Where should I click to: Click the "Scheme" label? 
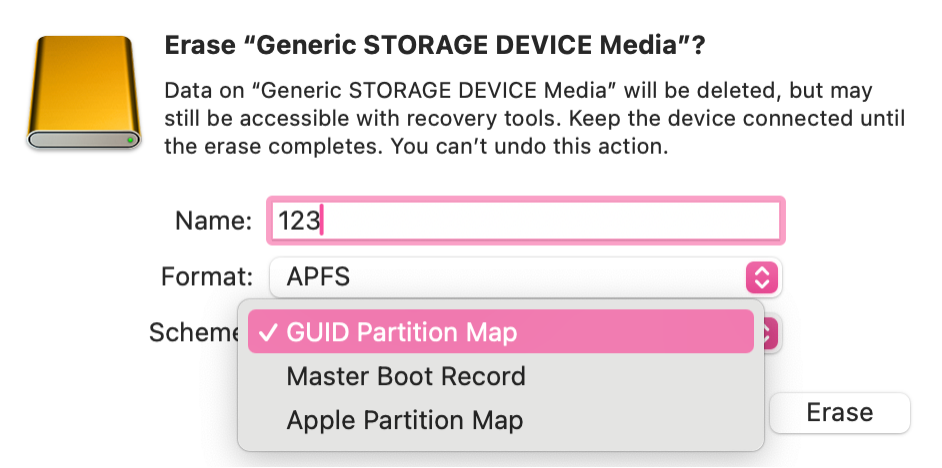click(x=191, y=333)
